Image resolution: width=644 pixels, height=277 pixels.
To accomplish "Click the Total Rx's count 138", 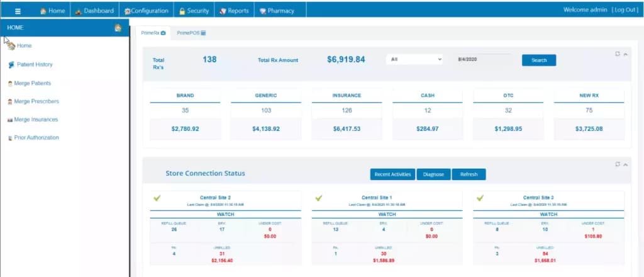I will tap(209, 60).
